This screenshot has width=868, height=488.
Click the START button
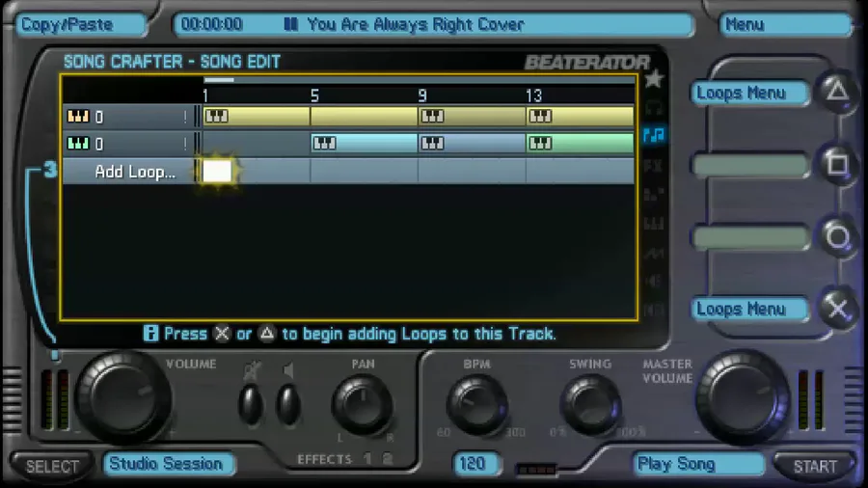coord(815,466)
